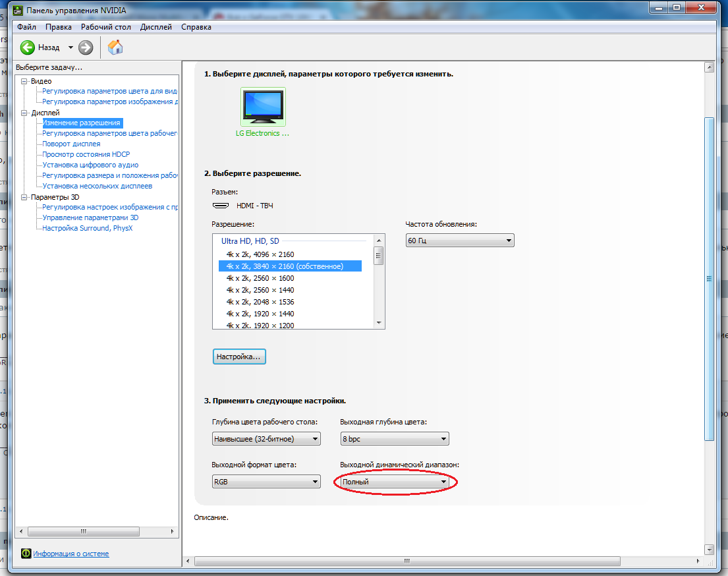
Task: Click main panel scroll down arrow
Action: coord(709,550)
